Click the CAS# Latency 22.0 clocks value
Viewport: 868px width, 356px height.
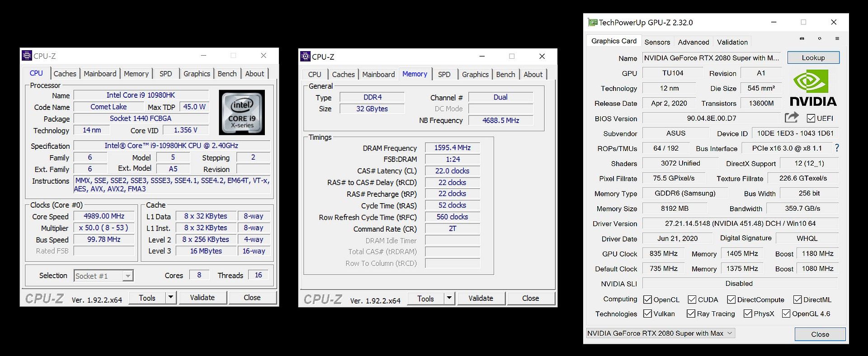coord(453,171)
